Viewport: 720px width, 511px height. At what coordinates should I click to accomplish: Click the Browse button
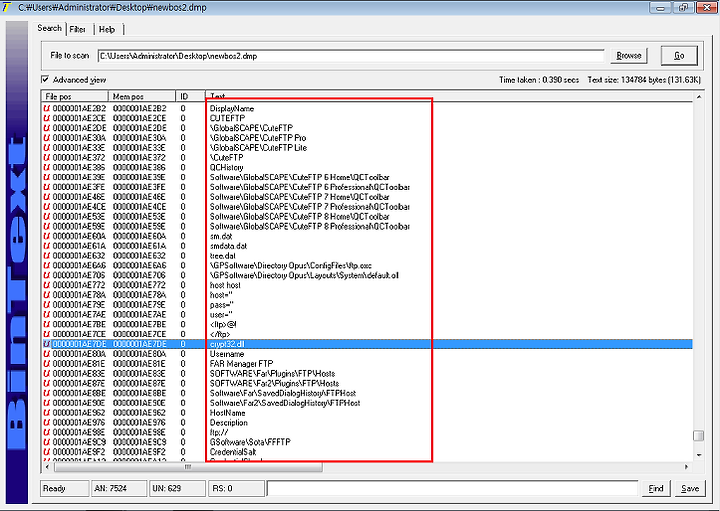(629, 56)
